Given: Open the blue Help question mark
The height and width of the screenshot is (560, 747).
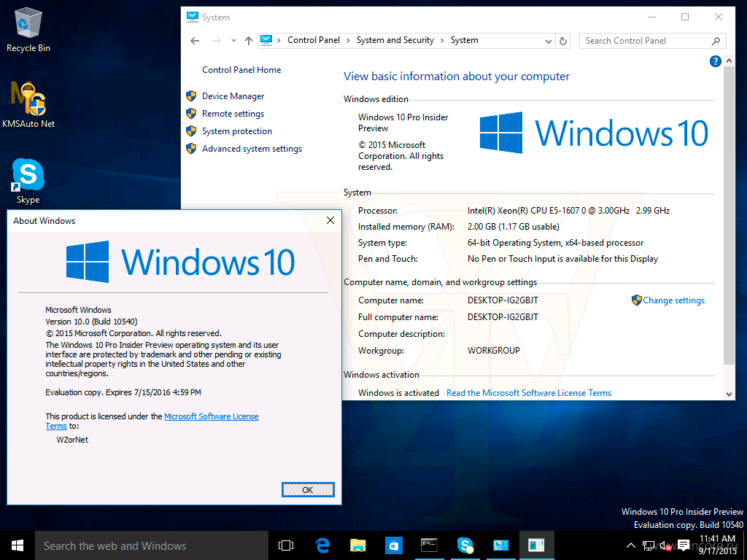Looking at the screenshot, I should [x=715, y=61].
